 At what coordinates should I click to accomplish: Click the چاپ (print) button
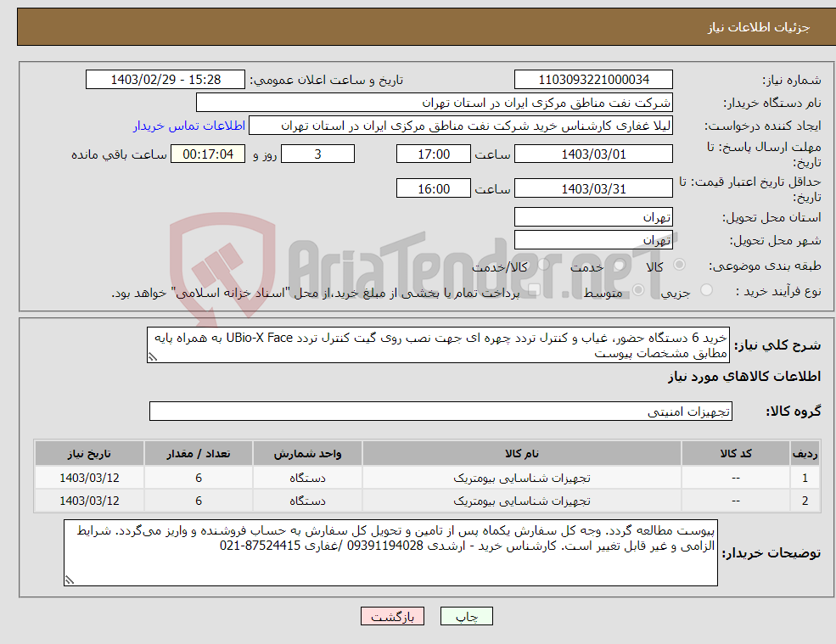click(x=467, y=616)
